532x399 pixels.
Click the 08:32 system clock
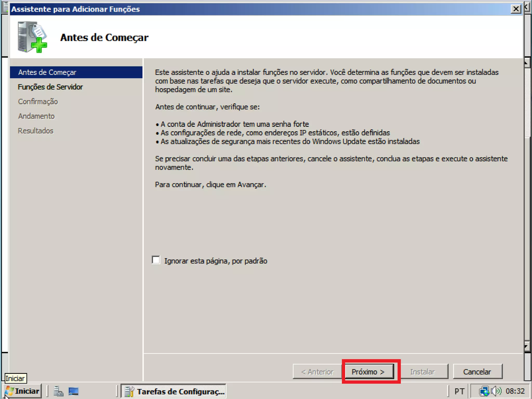[515, 391]
